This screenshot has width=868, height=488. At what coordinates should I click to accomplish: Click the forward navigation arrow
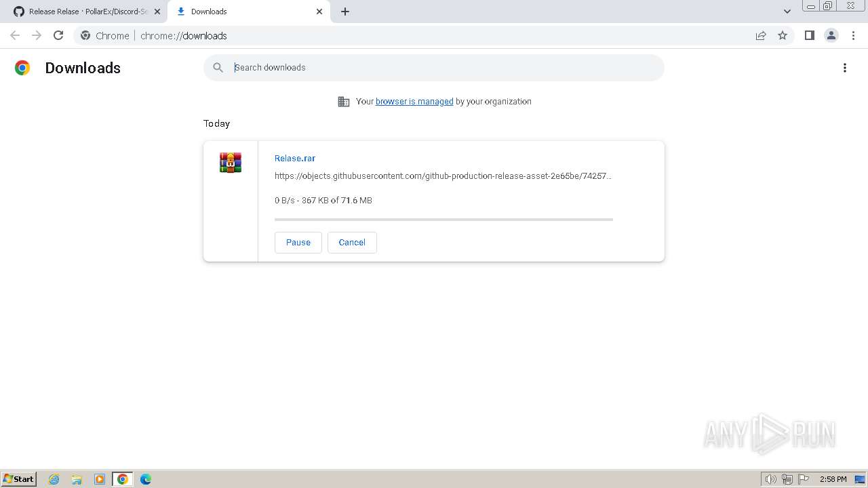click(x=37, y=35)
